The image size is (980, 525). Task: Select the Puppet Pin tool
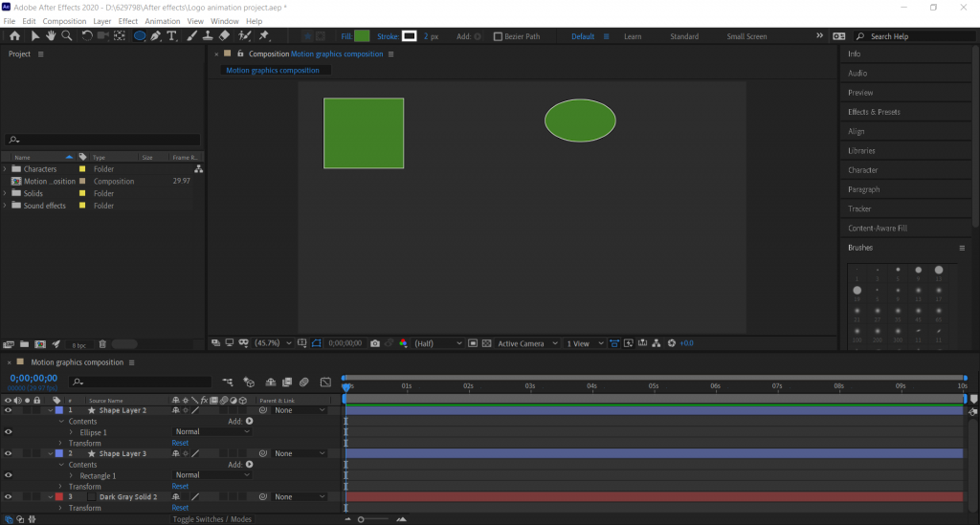263,36
